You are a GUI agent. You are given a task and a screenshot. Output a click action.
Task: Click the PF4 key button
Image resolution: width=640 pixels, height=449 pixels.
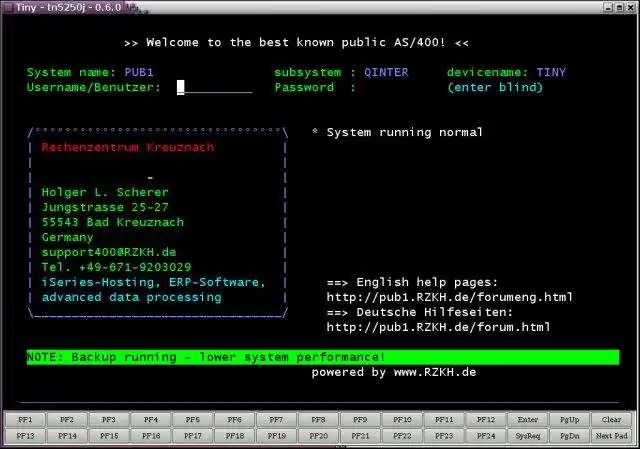click(x=151, y=420)
